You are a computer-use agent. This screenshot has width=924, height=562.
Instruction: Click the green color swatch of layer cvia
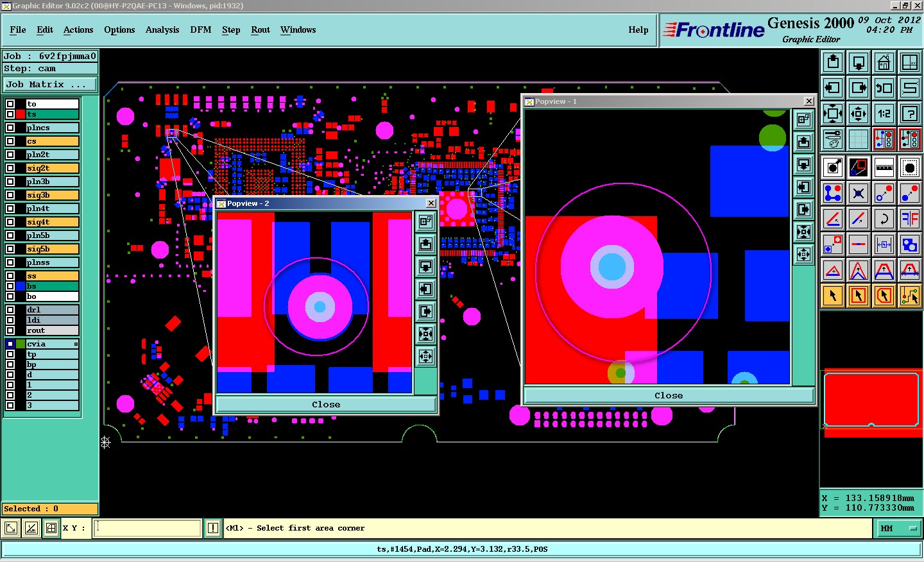pos(21,344)
